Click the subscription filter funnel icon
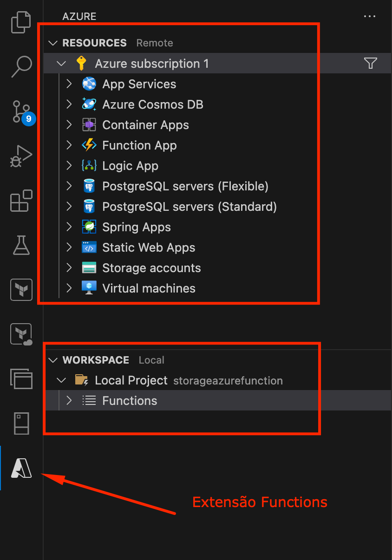Image resolution: width=392 pixels, height=560 pixels. pyautogui.click(x=370, y=63)
